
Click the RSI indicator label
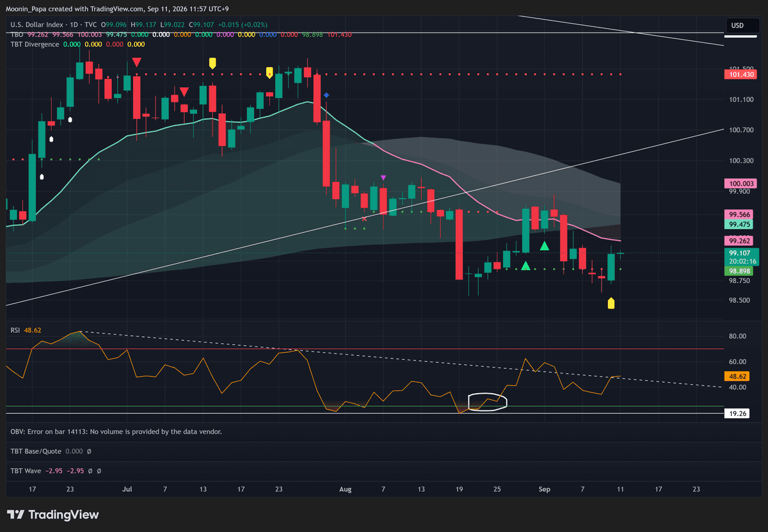(x=15, y=330)
